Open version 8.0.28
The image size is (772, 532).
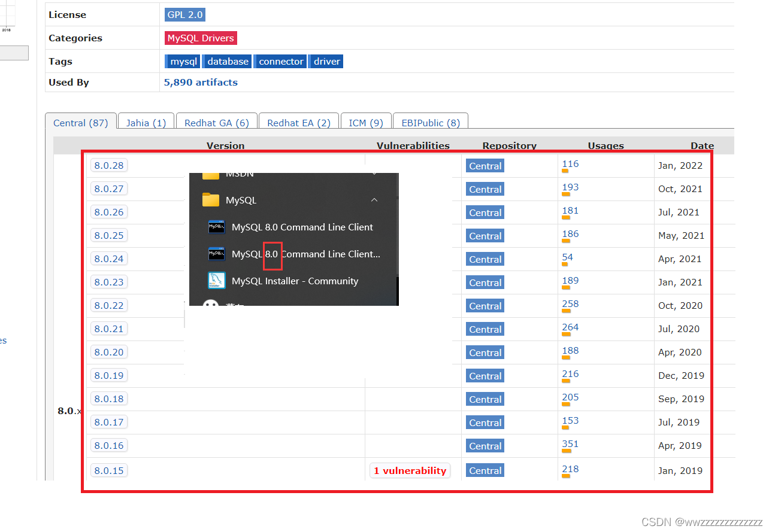pos(109,166)
